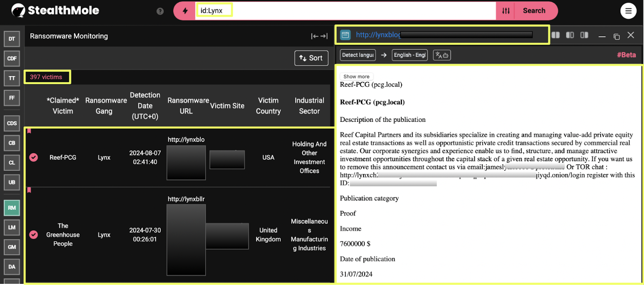
Task: Click the 2024-07-30 detection date cell
Action: pyautogui.click(x=145, y=235)
